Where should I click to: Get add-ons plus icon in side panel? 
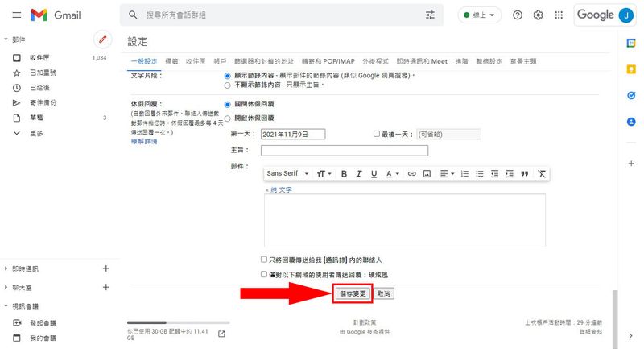[x=631, y=163]
